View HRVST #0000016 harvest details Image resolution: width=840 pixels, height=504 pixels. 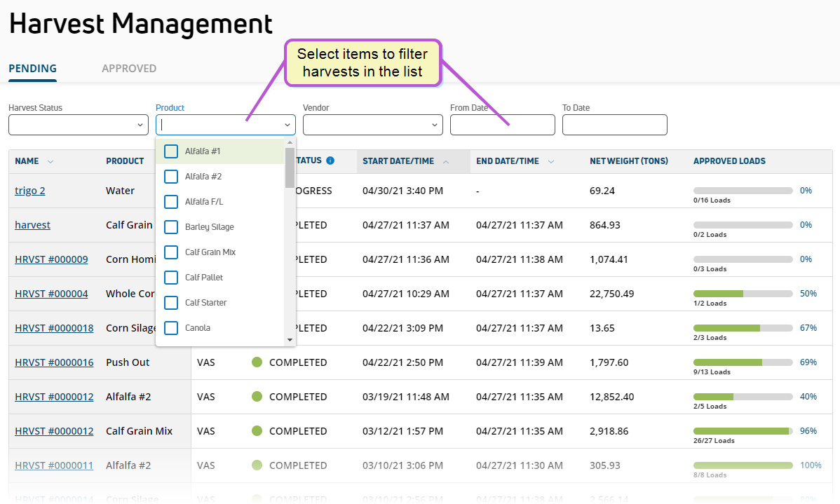pos(54,362)
